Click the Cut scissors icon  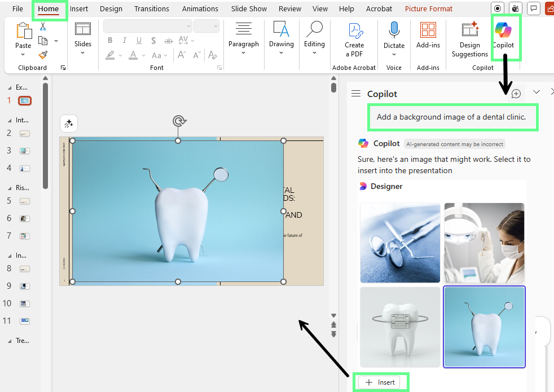(43, 27)
